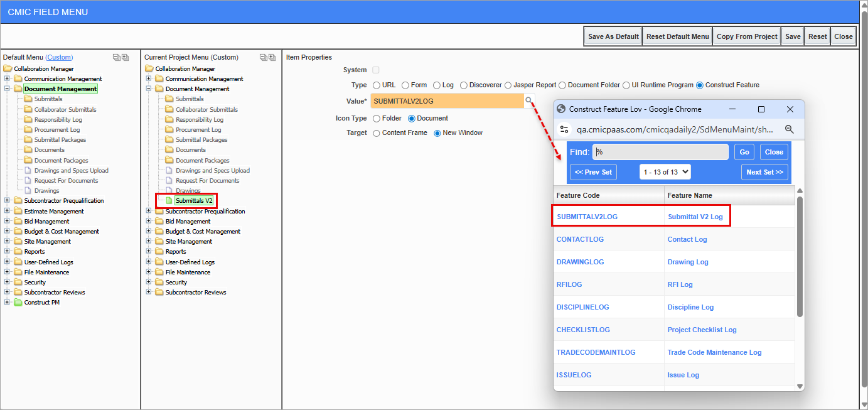
Task: Expand Budget & Cost Management in Current Project Menu
Action: [149, 232]
